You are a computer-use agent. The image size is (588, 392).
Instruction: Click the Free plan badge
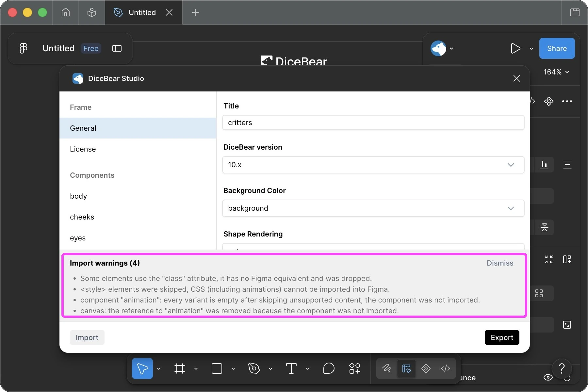coord(91,48)
